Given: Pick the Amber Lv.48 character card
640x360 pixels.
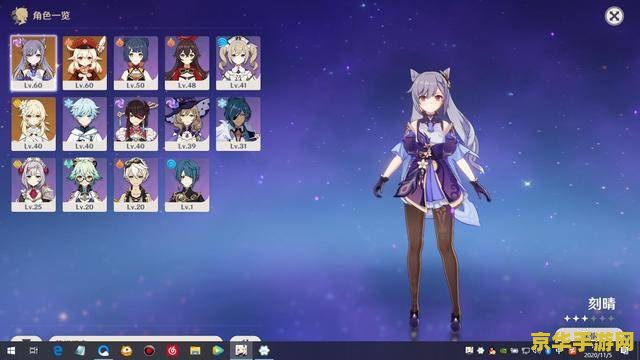Looking at the screenshot, I should click(x=187, y=63).
